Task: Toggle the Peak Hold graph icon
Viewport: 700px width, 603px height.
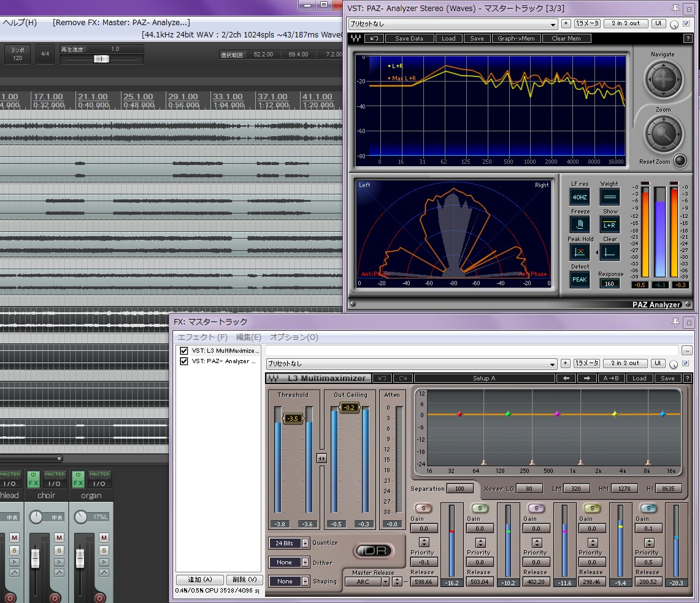Action: click(580, 252)
